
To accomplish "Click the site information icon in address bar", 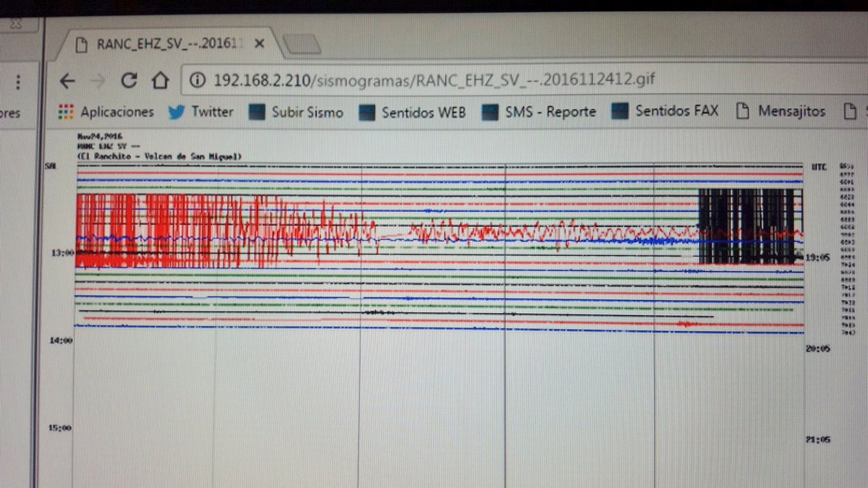I will click(197, 80).
